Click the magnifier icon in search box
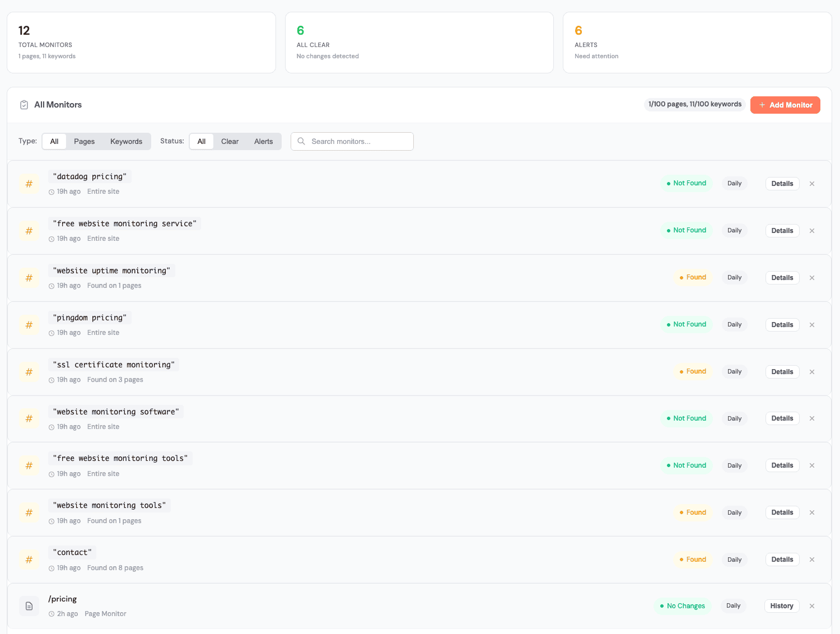 tap(301, 142)
